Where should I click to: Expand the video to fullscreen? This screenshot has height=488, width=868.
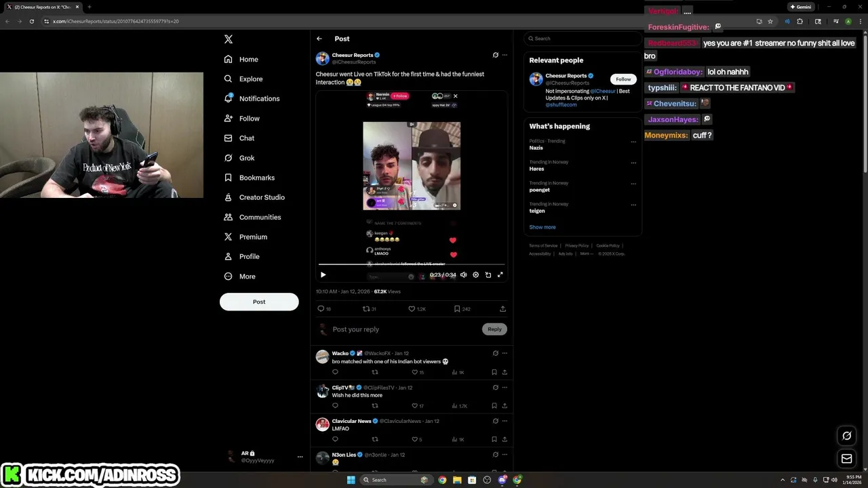500,274
